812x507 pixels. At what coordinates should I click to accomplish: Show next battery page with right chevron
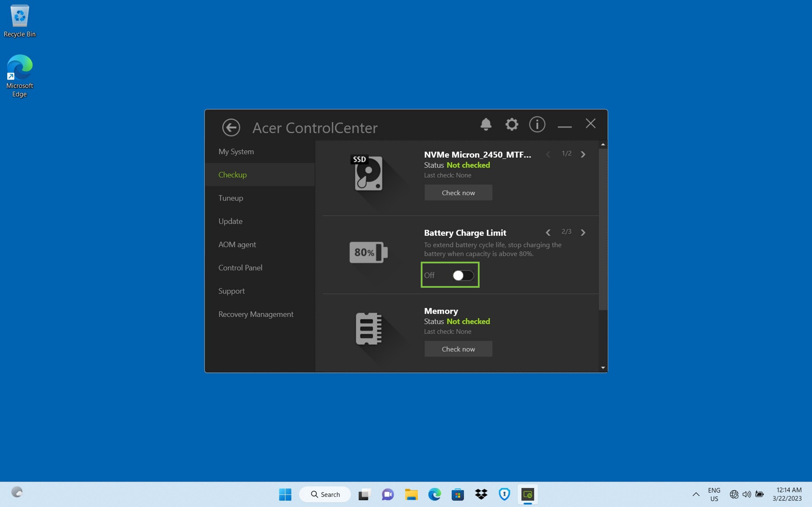[583, 232]
